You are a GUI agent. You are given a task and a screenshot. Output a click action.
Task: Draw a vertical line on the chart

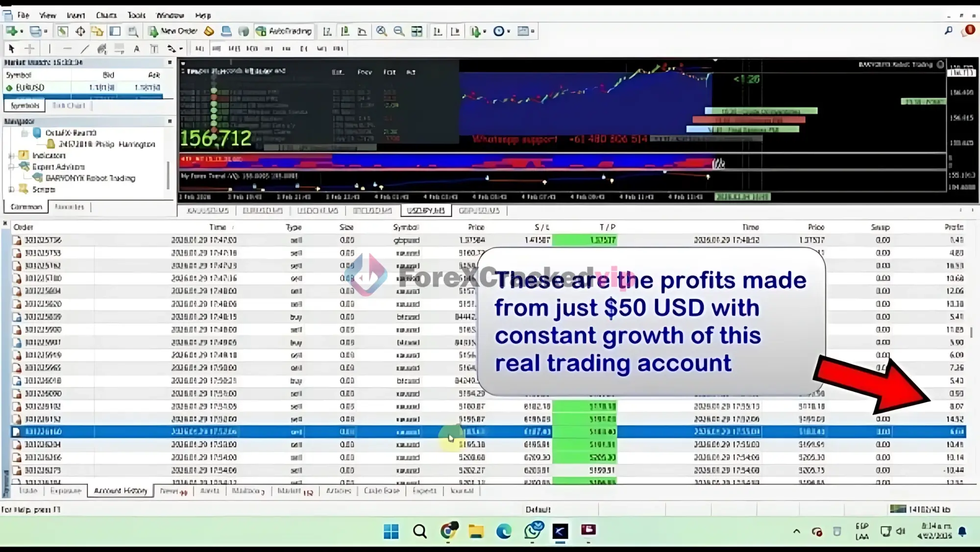(49, 49)
